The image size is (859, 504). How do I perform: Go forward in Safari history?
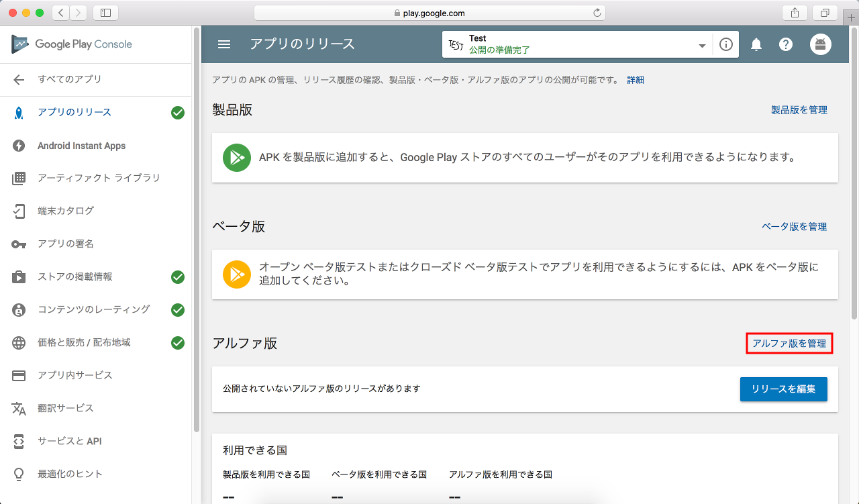[x=79, y=12]
